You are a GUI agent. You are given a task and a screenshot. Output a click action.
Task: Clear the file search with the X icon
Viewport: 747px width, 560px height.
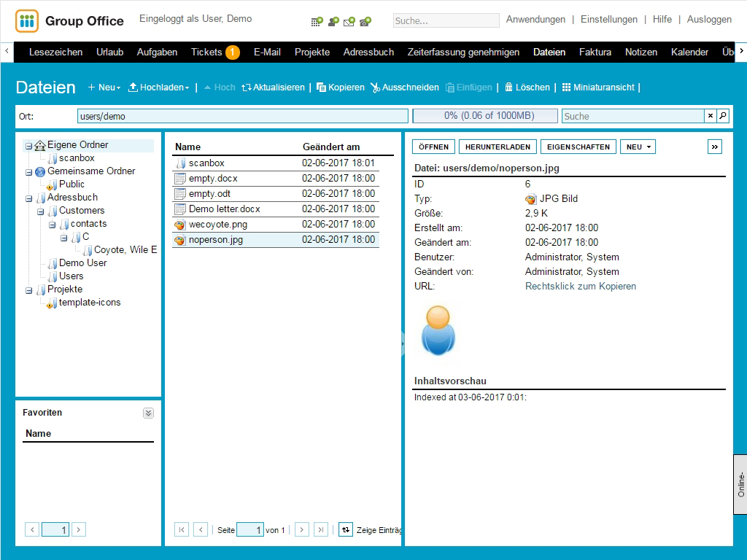(x=710, y=116)
